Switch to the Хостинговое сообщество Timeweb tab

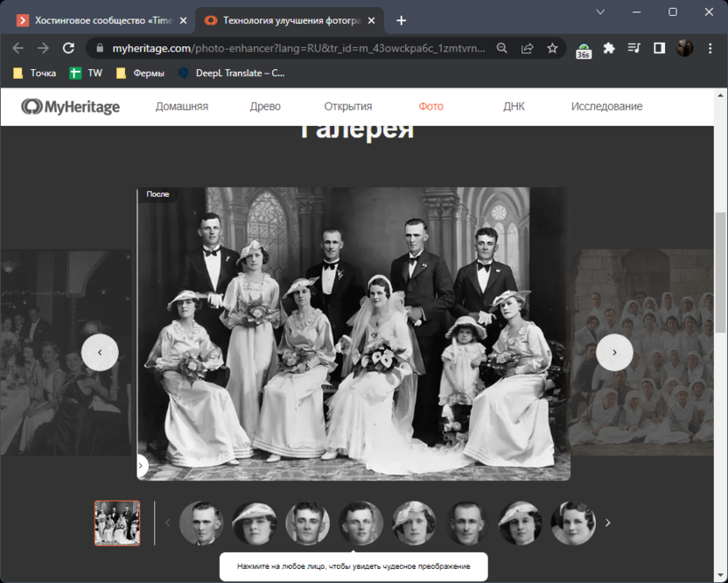click(97, 20)
